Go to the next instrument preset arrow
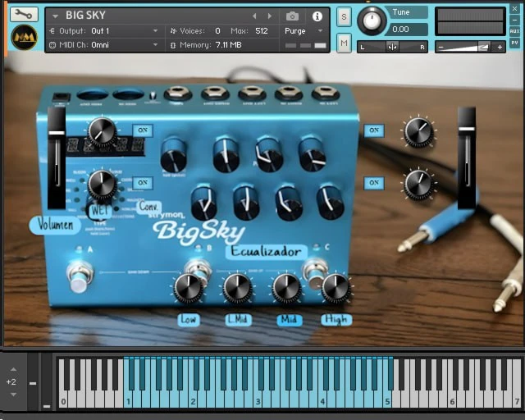Image resolution: width=525 pixels, height=420 pixels. coord(270,16)
